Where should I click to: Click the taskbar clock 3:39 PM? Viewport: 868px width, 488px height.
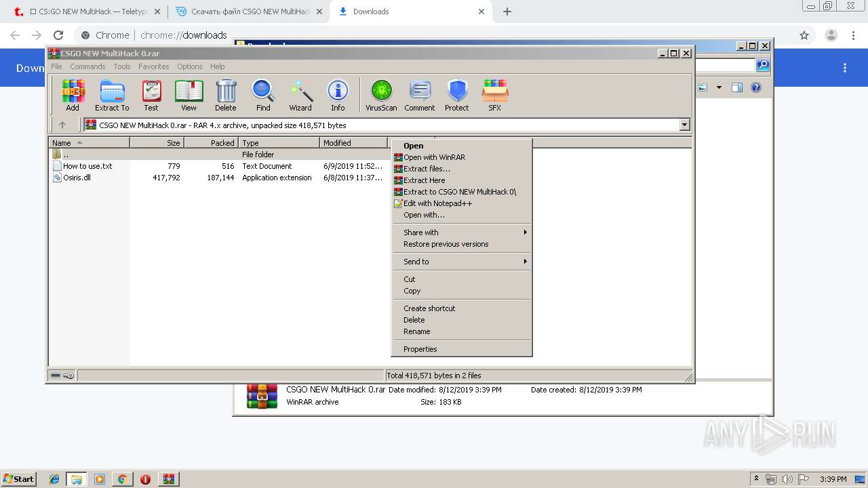pos(833,479)
